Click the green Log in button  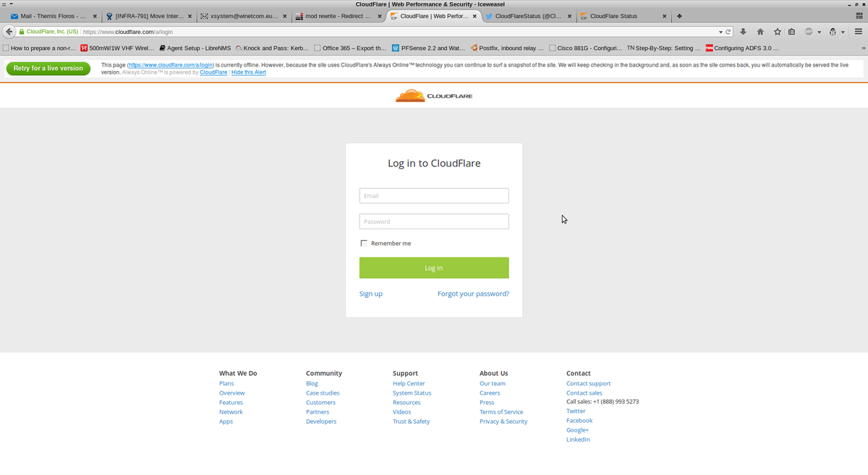(x=434, y=268)
